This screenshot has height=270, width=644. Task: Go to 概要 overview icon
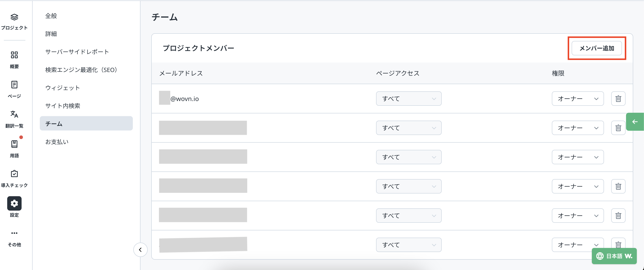tap(14, 55)
